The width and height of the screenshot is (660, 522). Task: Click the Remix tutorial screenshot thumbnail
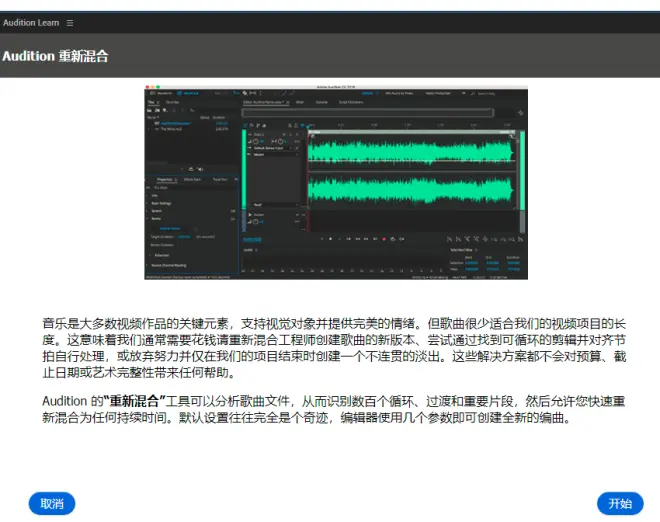(x=336, y=182)
